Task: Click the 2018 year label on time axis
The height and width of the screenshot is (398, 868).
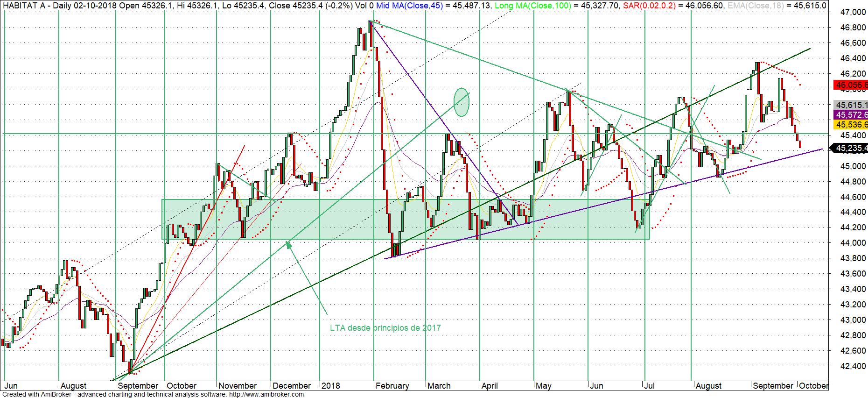Action: pos(331,386)
